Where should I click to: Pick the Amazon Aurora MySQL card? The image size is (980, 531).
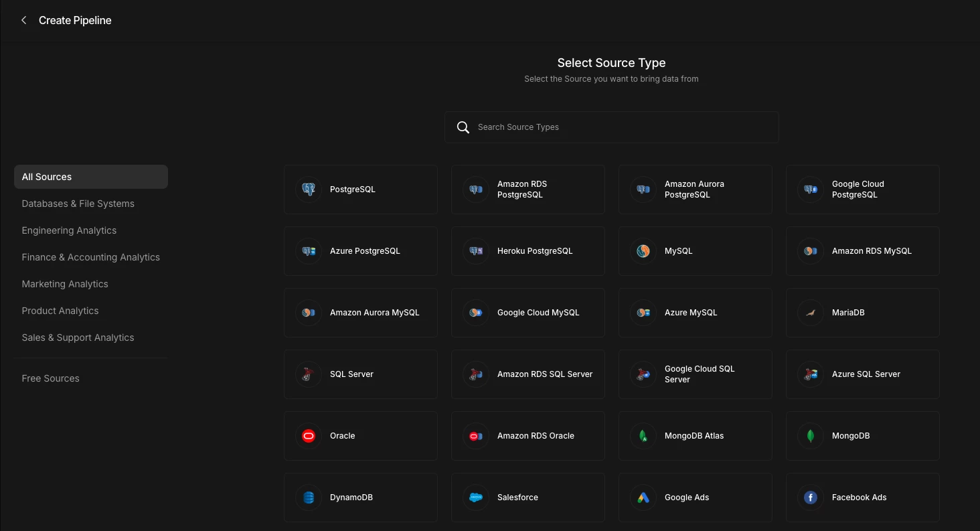click(x=361, y=313)
